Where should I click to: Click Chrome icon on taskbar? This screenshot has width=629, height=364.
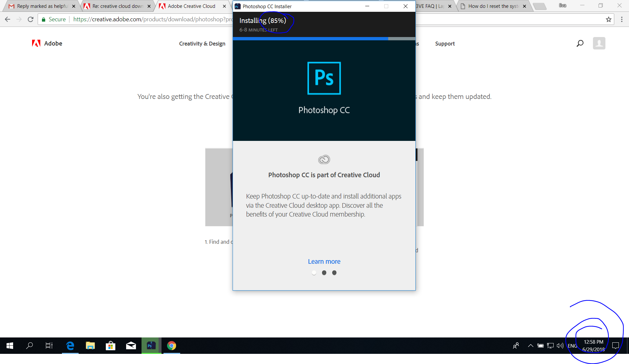tap(172, 346)
